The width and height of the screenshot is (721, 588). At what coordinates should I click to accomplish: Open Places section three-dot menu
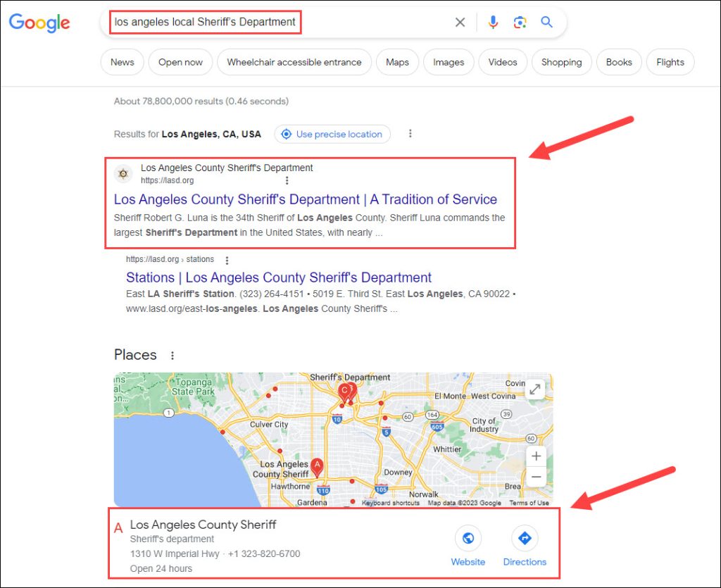pyautogui.click(x=173, y=356)
